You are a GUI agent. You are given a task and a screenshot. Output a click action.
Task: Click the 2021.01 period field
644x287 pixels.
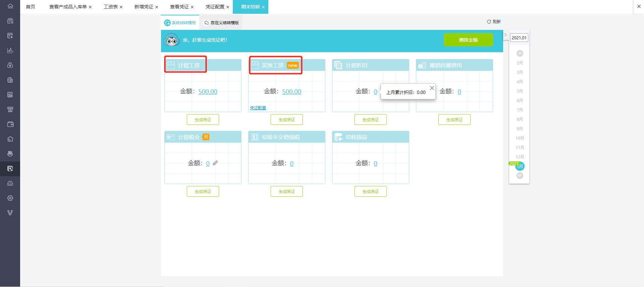(x=519, y=38)
